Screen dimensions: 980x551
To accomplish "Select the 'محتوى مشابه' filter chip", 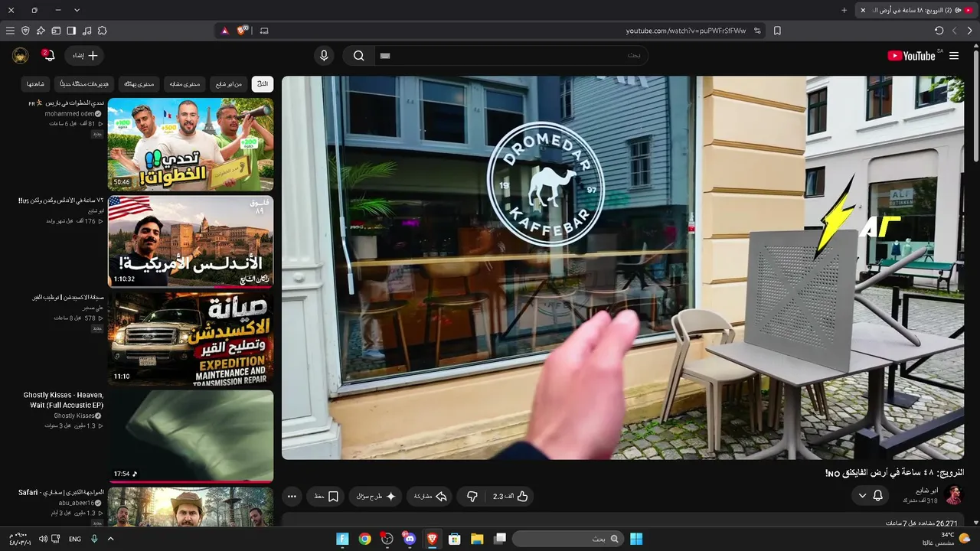I will click(x=185, y=83).
